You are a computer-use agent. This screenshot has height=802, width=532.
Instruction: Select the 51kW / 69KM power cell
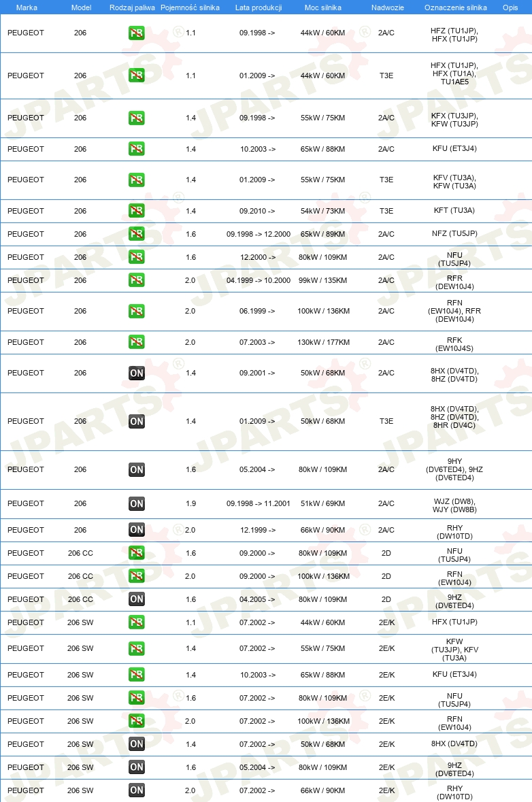point(322,503)
